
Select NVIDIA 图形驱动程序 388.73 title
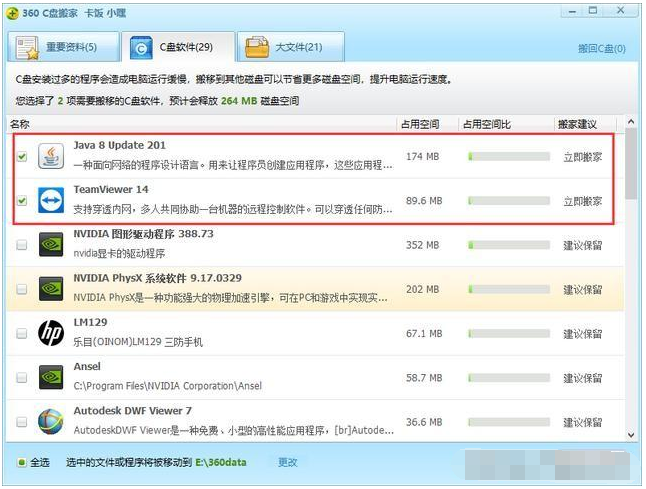(x=143, y=234)
